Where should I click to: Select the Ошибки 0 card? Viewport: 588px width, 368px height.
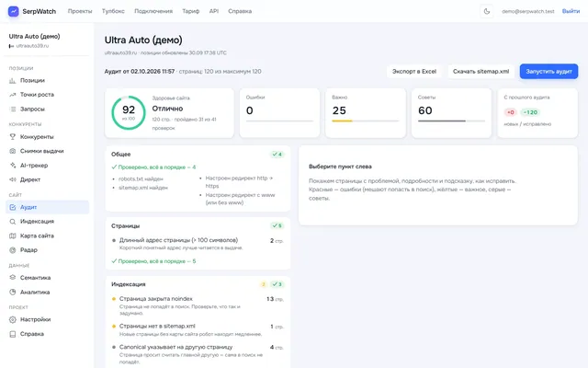(x=279, y=113)
